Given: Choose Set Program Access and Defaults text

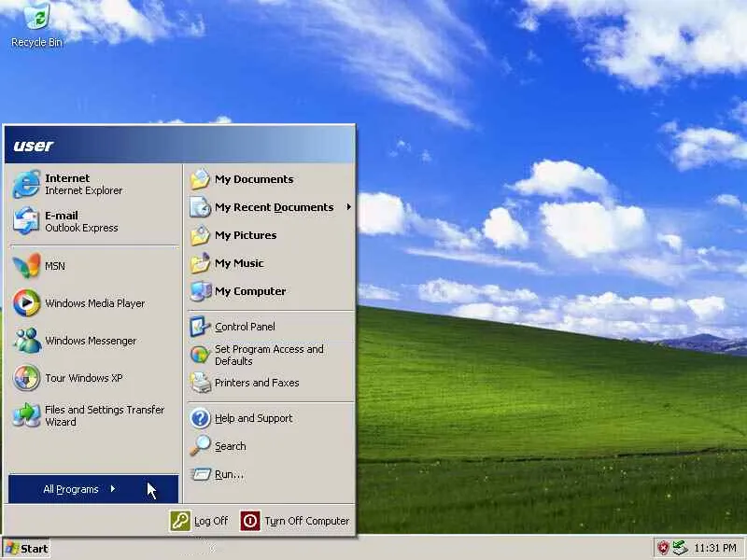Looking at the screenshot, I should click(x=269, y=356).
